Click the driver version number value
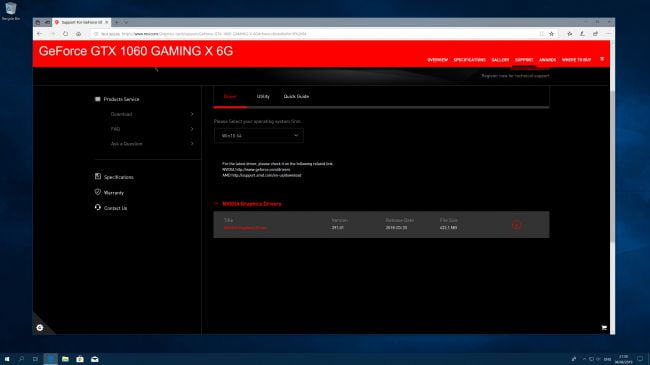 (x=337, y=228)
